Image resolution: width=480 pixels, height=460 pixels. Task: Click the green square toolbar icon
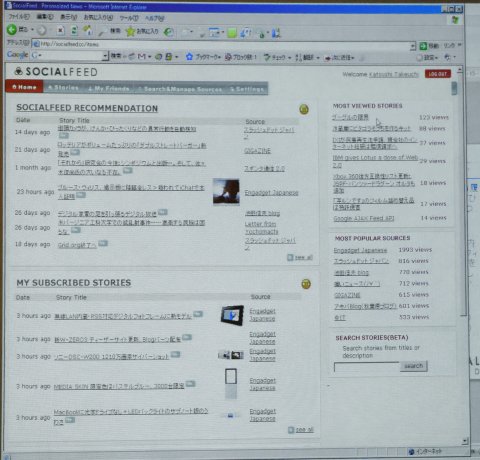click(232, 33)
